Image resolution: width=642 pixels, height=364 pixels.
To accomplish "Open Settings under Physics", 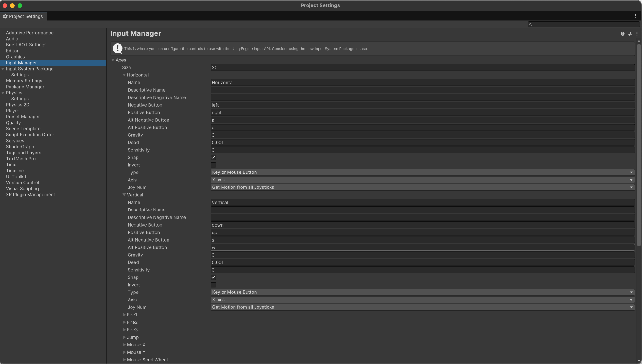I will pos(20,99).
